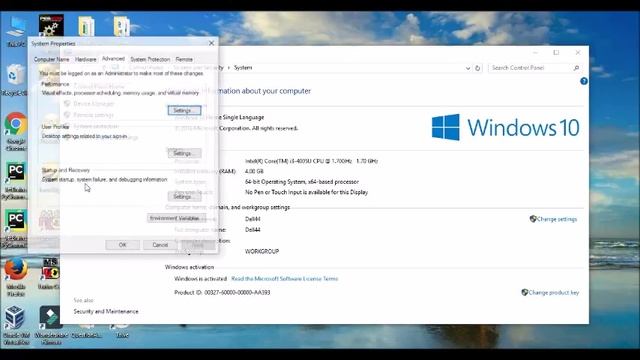Open the Remote tab

[184, 60]
